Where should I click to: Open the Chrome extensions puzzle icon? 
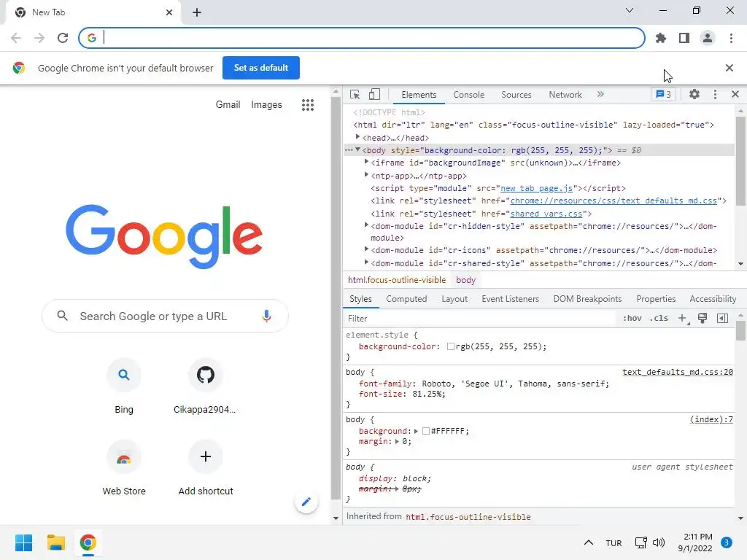(x=661, y=38)
